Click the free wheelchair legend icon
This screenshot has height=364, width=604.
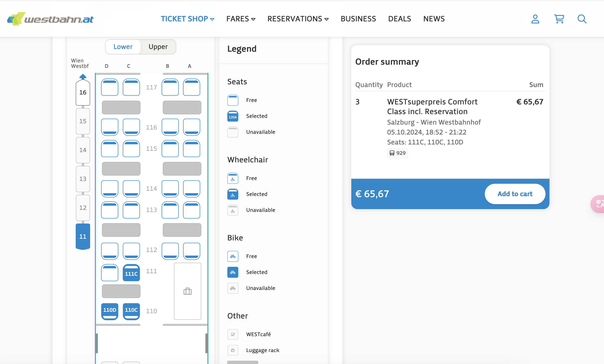233,178
